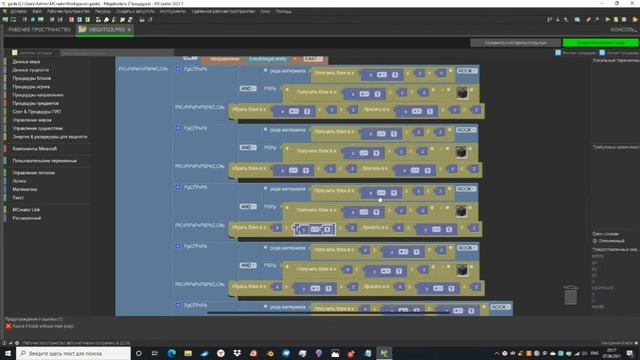Viewport: 640px width, 360px height.
Task: Open ROCK dropdown in second Если block
Action: (466, 130)
